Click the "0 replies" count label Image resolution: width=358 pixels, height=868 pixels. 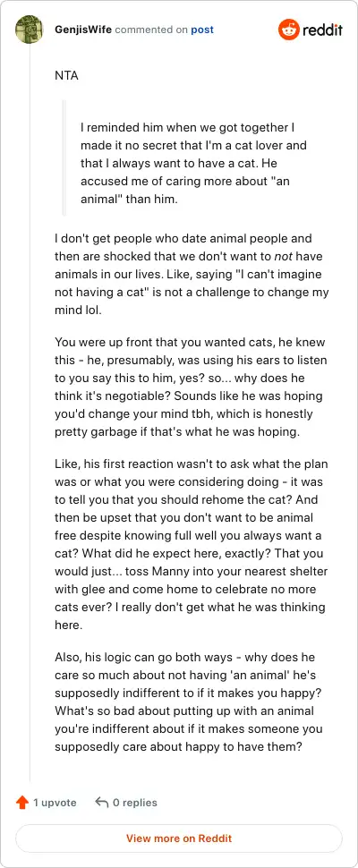click(135, 803)
